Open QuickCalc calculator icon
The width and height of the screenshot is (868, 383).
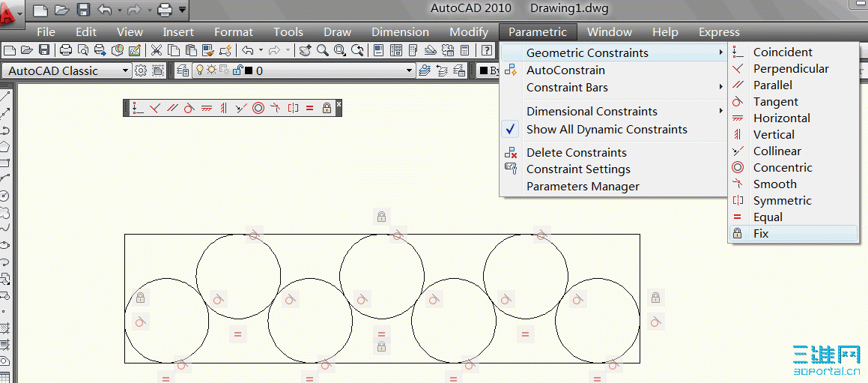pyautogui.click(x=465, y=51)
